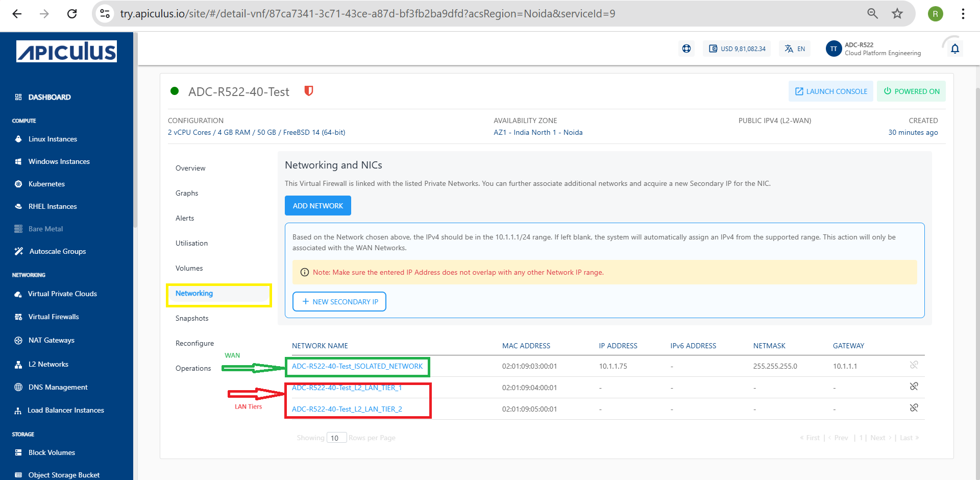Open Block Volumes
This screenshot has width=980, height=480.
click(x=51, y=452)
